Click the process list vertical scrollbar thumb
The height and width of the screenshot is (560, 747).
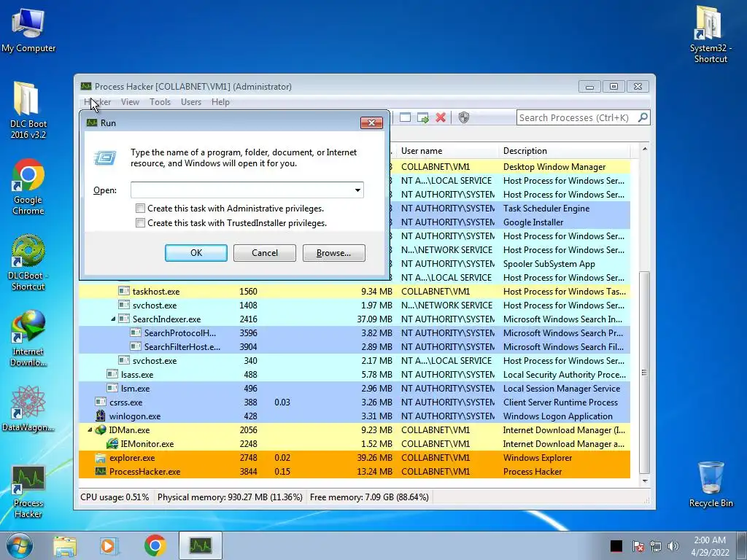pos(644,373)
